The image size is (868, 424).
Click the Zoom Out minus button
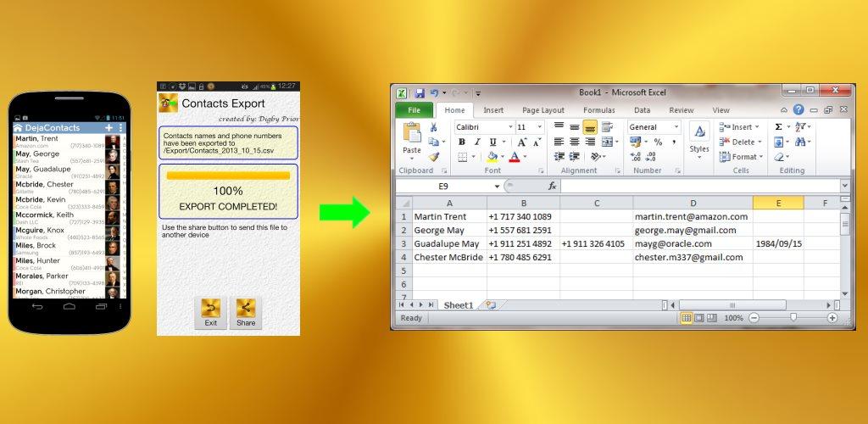click(x=754, y=318)
